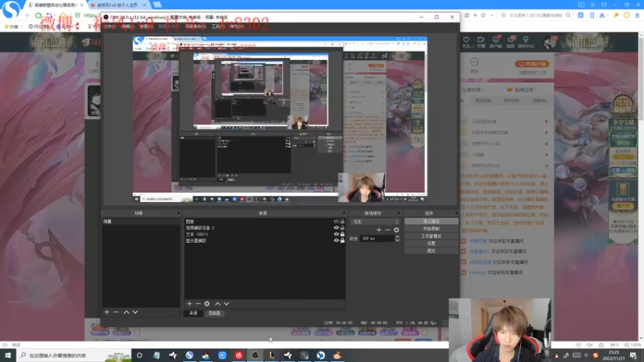Screen dimensions: 644x362
Task: Select the 视频捕获设备 2 source row
Action: 265,228
